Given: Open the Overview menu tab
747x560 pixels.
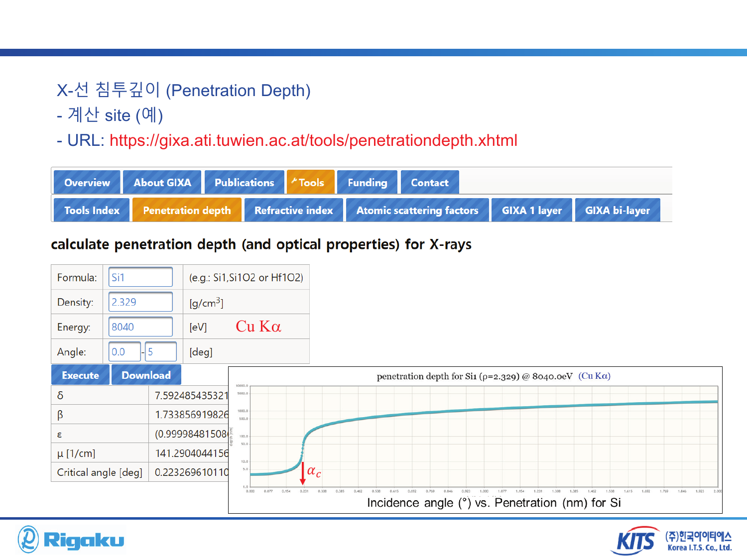Looking at the screenshot, I should [x=87, y=182].
